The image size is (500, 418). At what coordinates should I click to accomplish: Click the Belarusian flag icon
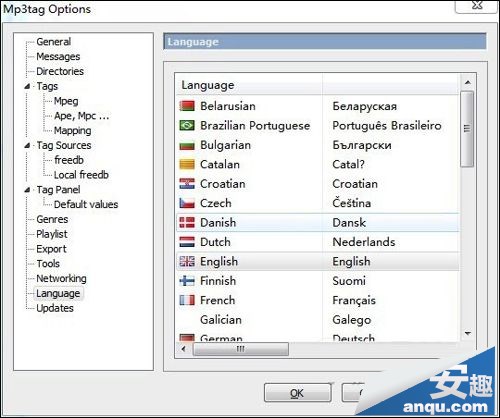[187, 106]
